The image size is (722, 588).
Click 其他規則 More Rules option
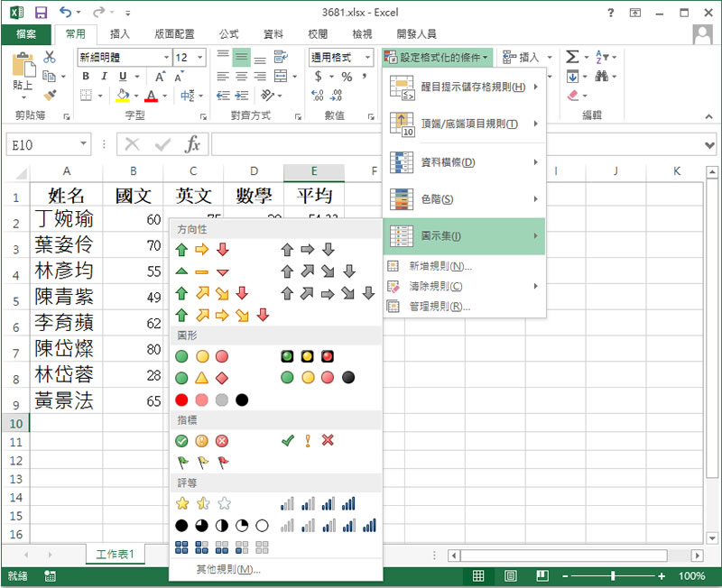229,570
